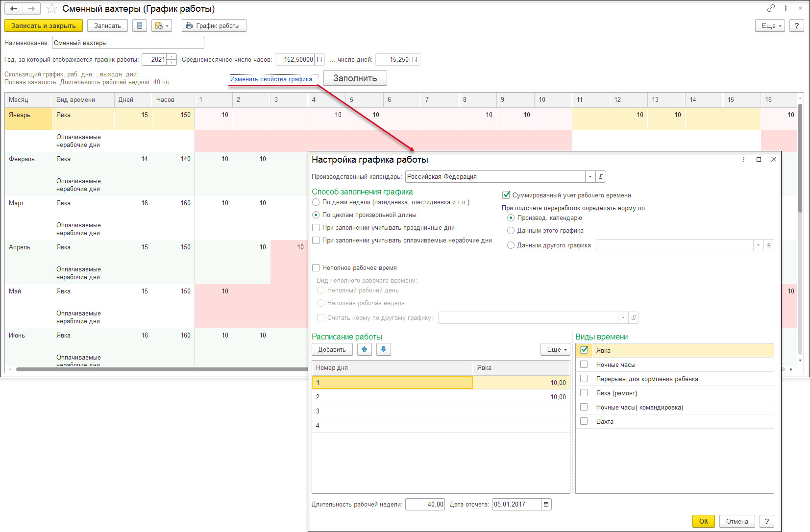Go back with the left arrow icon
Viewport: 810px width, 532px height.
point(14,8)
